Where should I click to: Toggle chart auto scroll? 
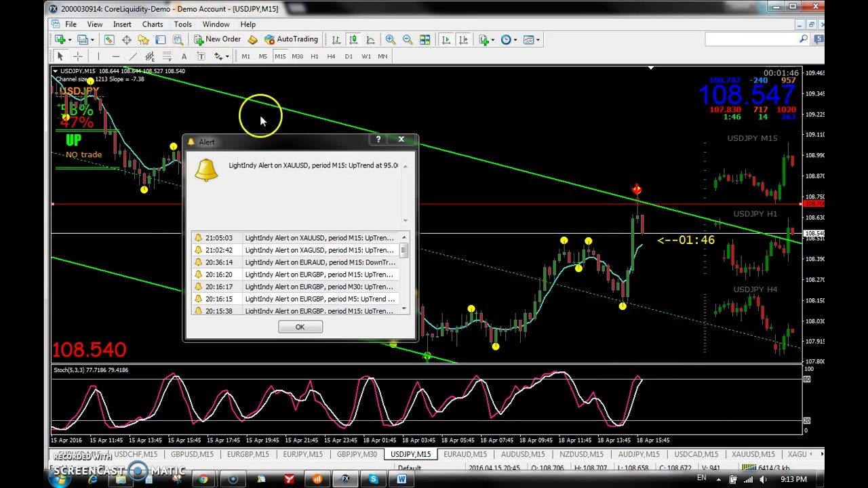[446, 40]
